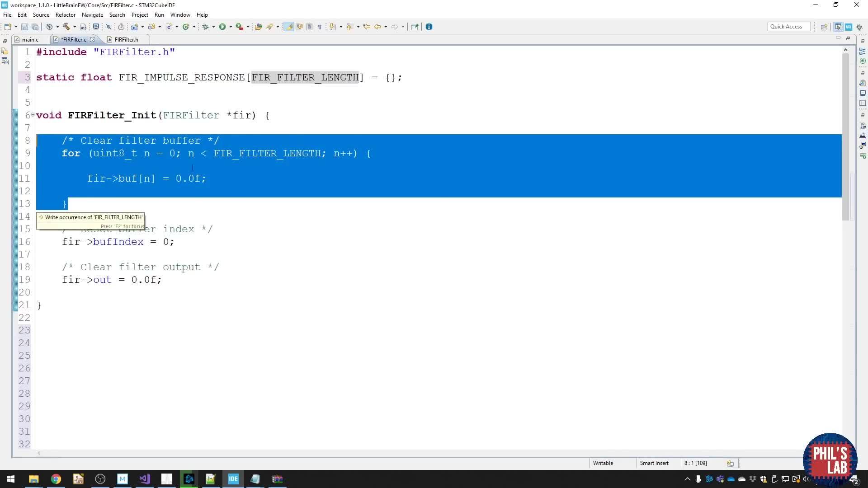The height and width of the screenshot is (488, 868).
Task: Open the Refactor menu
Action: coord(65,14)
